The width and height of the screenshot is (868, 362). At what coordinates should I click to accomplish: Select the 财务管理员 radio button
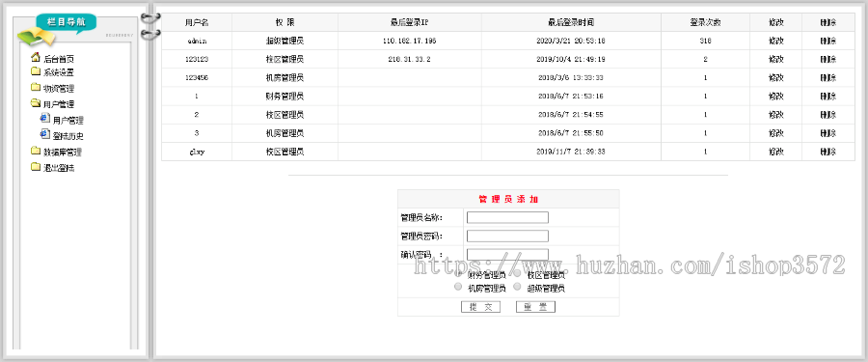[458, 274]
